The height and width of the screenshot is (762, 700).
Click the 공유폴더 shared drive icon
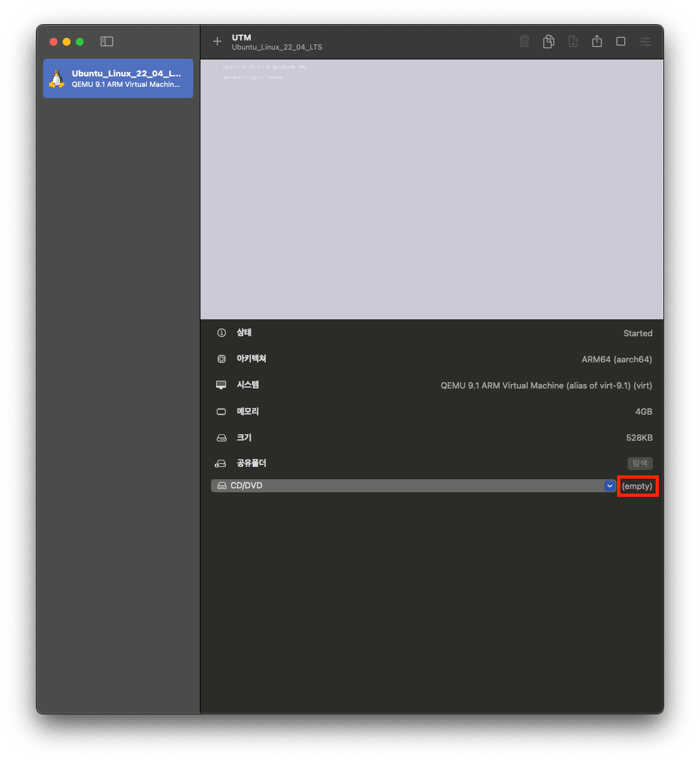pos(221,464)
